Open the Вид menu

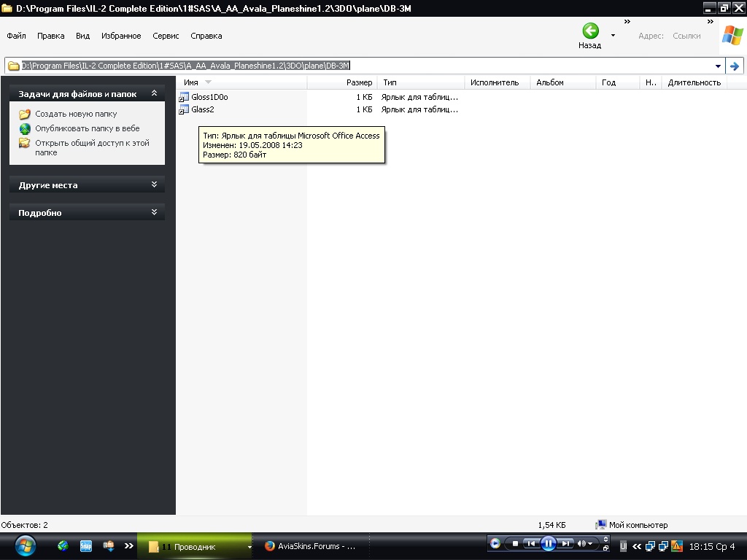(x=83, y=36)
